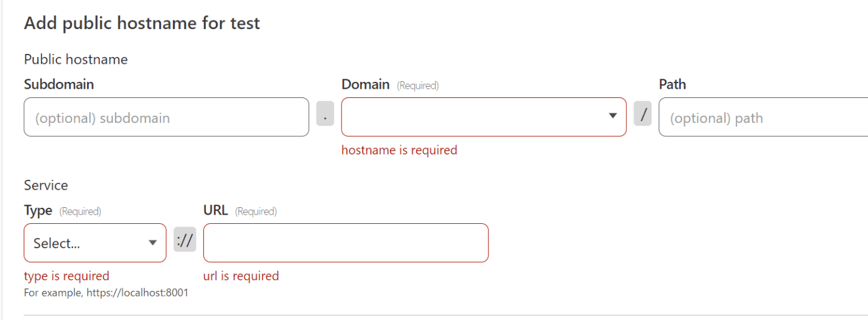The width and height of the screenshot is (868, 320).
Task: Click the "url is required" error text
Action: tap(241, 276)
